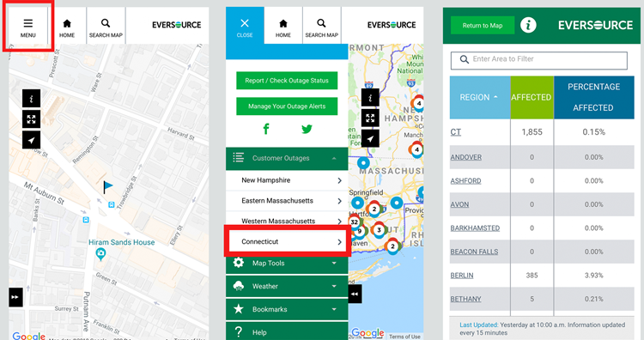The height and width of the screenshot is (340, 644).
Task: Click the Enter Area to Filter field
Action: click(x=539, y=60)
